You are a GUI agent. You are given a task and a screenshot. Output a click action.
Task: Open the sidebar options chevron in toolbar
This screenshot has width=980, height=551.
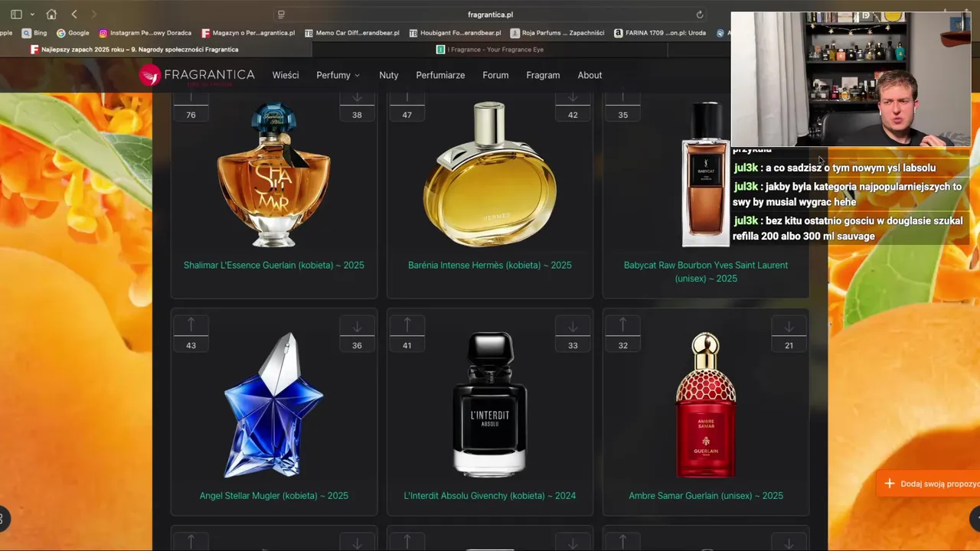tap(31, 15)
